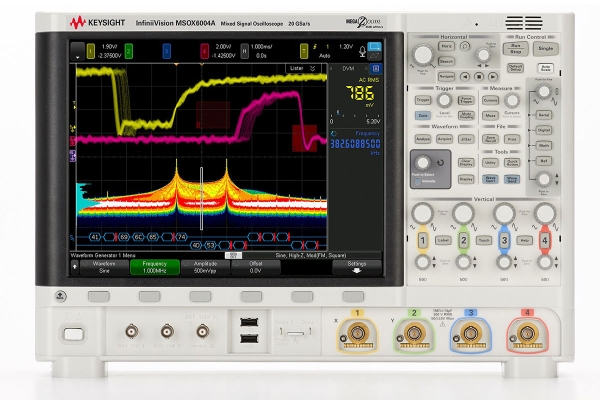Image resolution: width=600 pixels, height=400 pixels.
Task: Push the Clear Display button
Action: pos(466,163)
